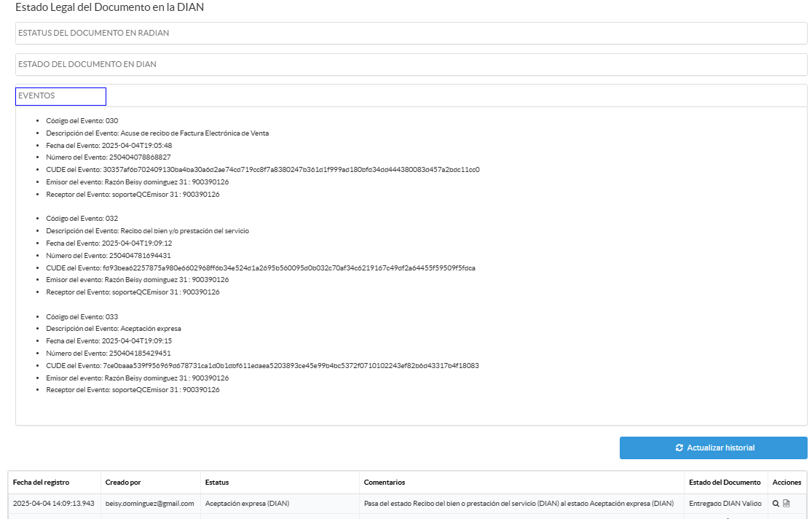Click the magnifier view icon in Acciones
Viewport: 812px width, 519px height.
tap(776, 504)
